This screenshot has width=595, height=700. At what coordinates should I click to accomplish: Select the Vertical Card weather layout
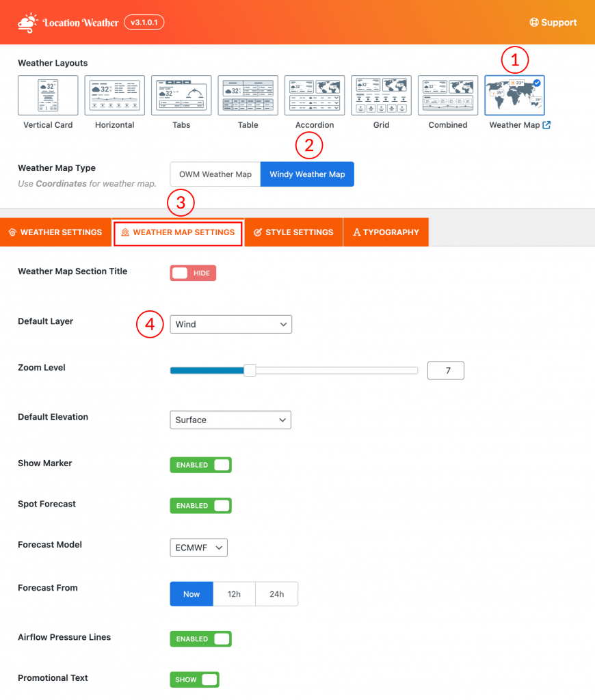47,95
